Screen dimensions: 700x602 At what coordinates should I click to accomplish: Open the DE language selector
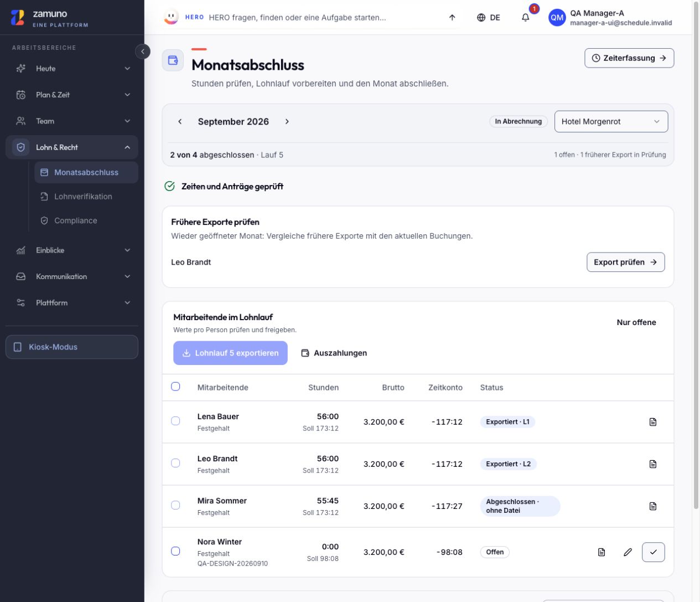489,18
